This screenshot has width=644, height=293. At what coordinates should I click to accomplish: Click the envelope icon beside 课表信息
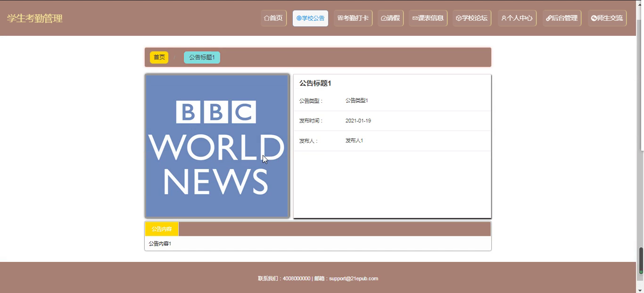pos(415,18)
